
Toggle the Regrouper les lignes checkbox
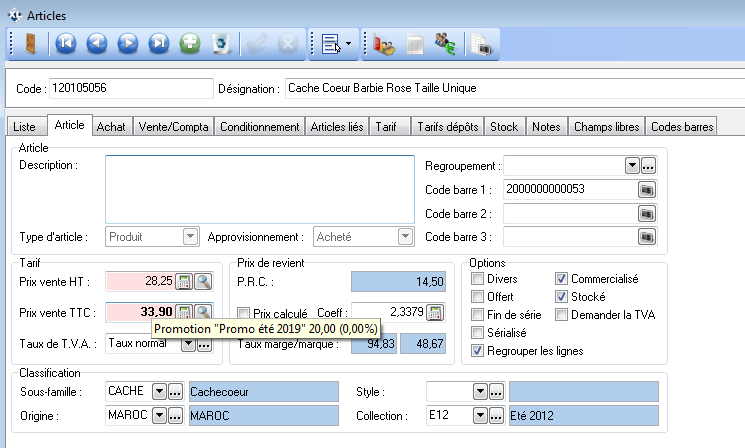(478, 351)
